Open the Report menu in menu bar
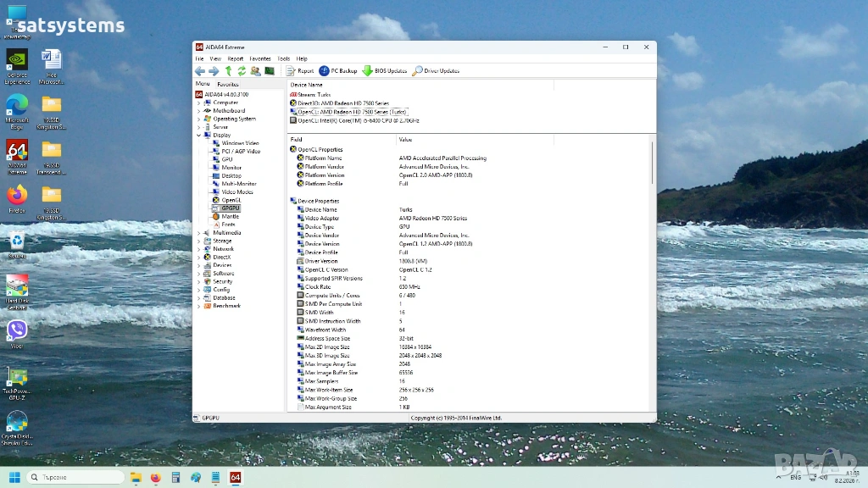The width and height of the screenshot is (868, 488). 235,58
